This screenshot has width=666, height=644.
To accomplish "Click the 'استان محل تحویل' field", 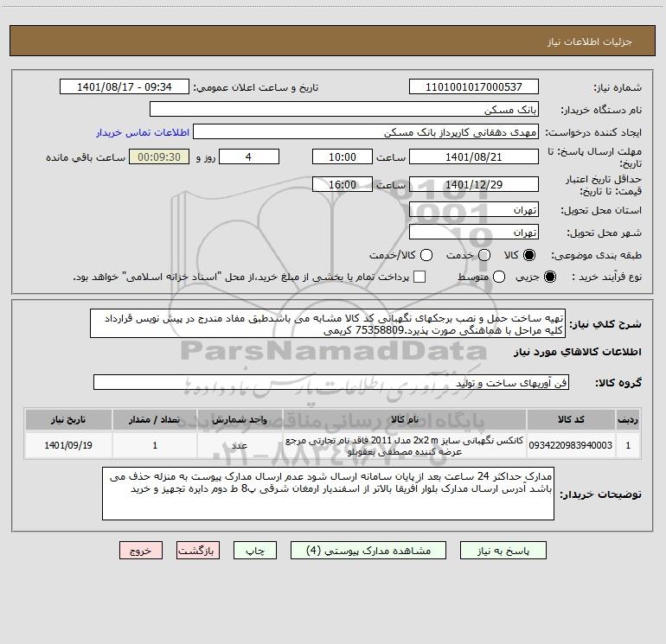I will (x=473, y=210).
